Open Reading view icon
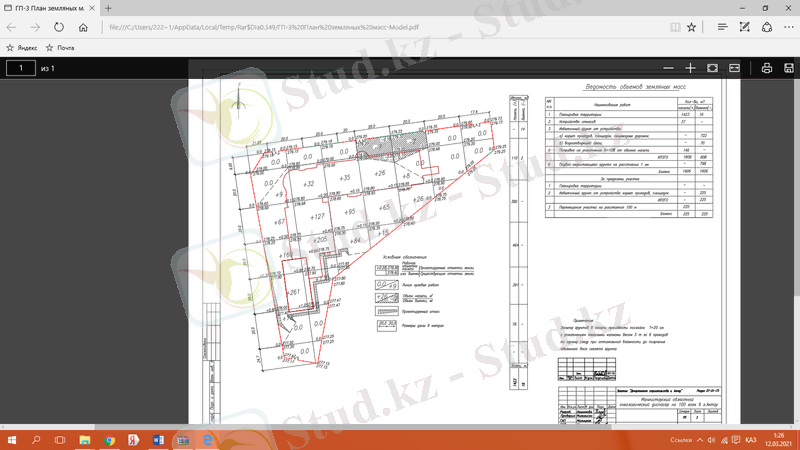800x450 pixels. pyautogui.click(x=675, y=27)
